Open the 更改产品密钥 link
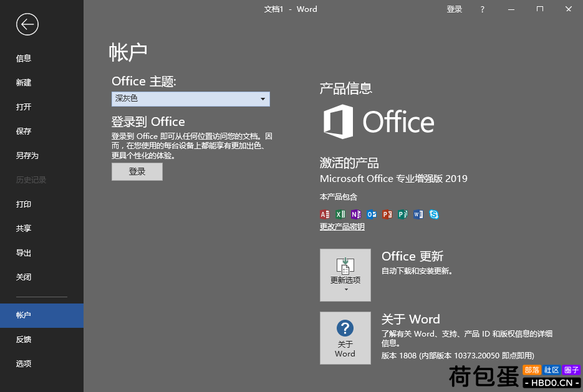 (342, 227)
